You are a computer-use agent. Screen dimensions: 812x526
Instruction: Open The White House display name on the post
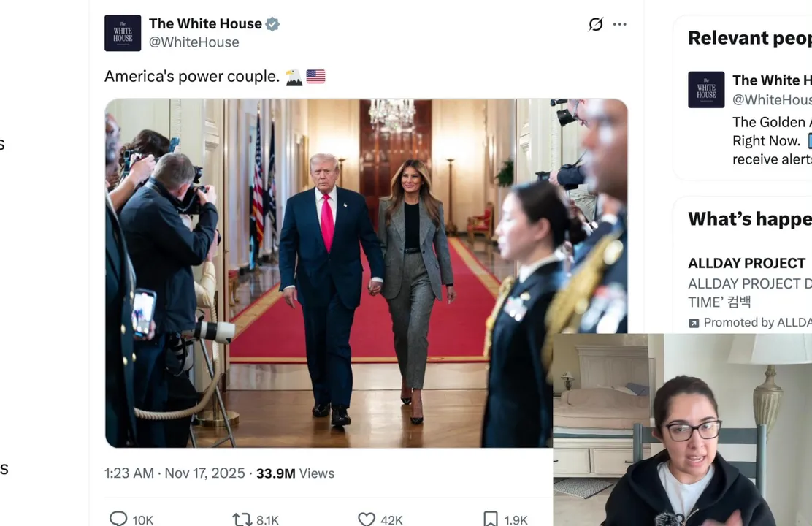pyautogui.click(x=205, y=24)
